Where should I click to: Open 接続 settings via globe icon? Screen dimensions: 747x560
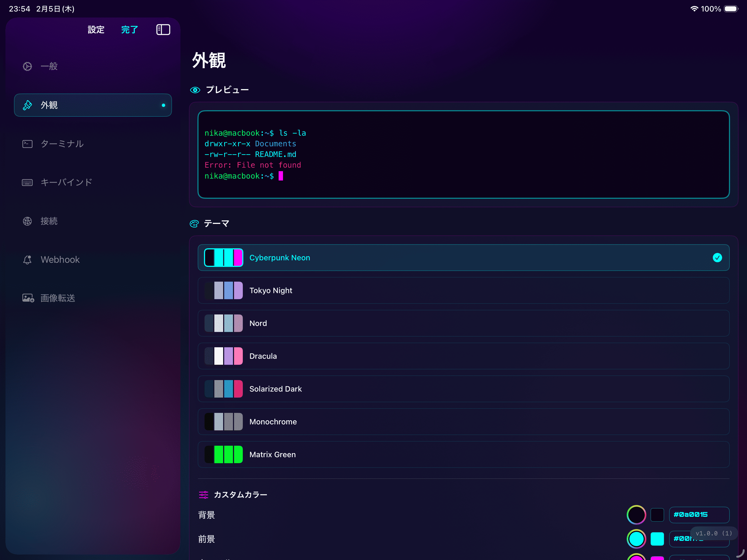coord(27,221)
